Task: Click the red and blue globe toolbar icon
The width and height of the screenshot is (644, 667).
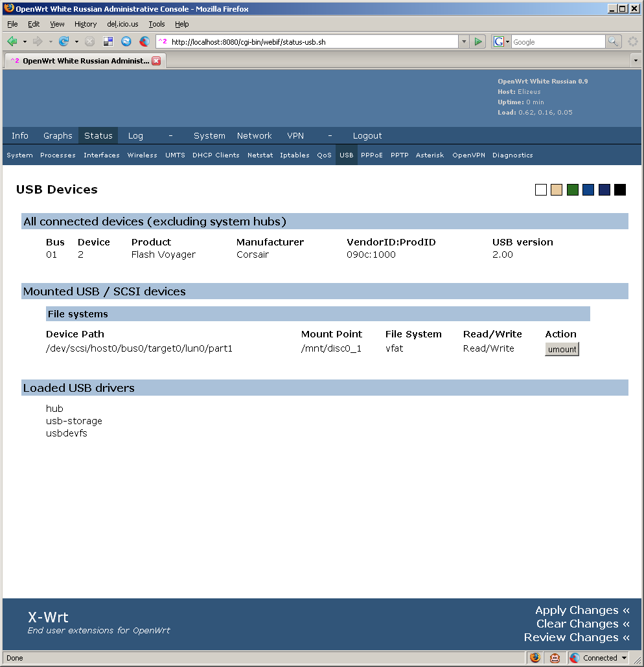Action: click(x=144, y=41)
